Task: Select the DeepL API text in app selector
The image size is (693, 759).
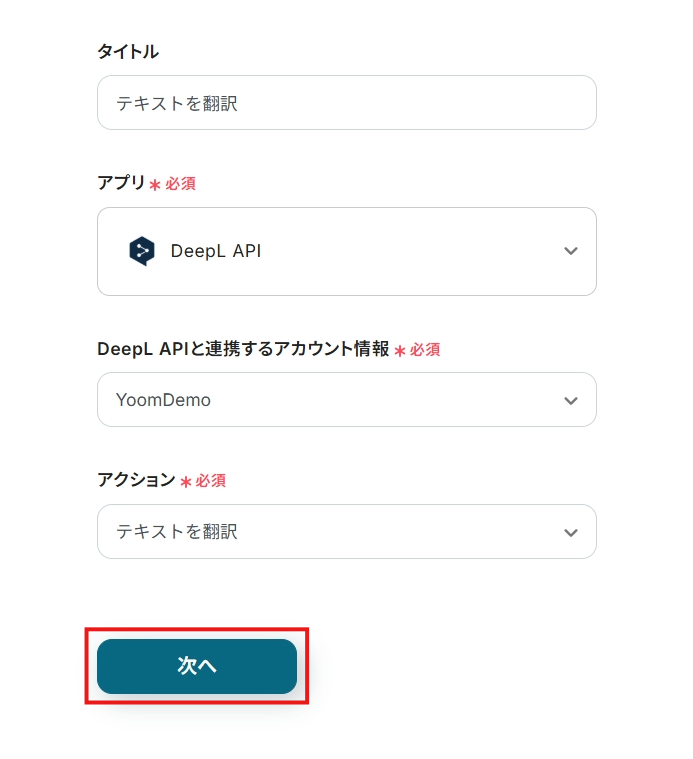Action: [216, 251]
